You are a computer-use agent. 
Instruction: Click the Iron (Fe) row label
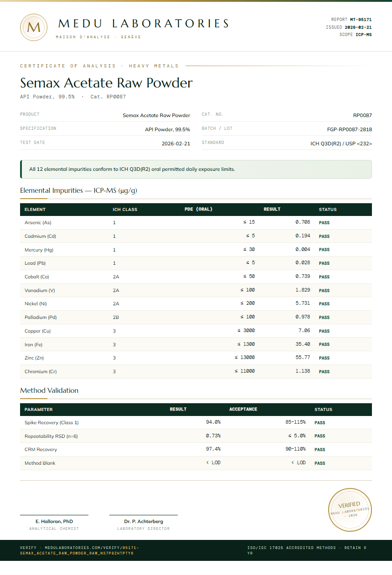33,344
